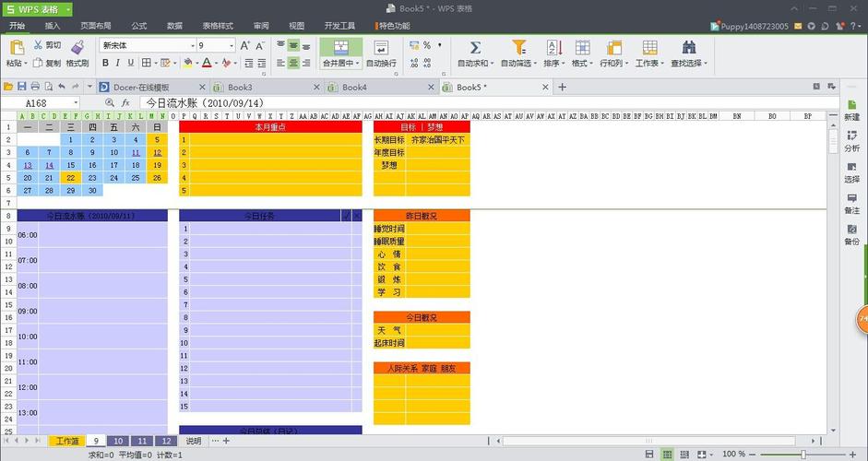Click the 查找选择 binoculars icon
The image size is (868, 461).
(x=688, y=47)
